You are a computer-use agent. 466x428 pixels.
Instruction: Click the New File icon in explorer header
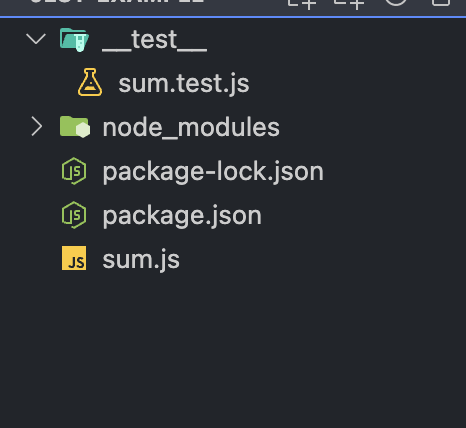(302, 4)
